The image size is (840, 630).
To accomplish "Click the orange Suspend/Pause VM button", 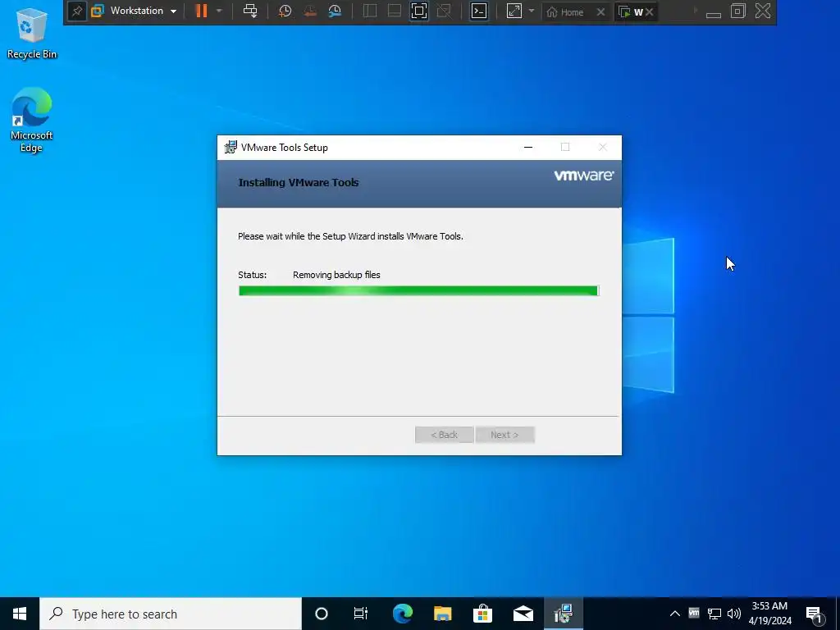I will (x=202, y=11).
